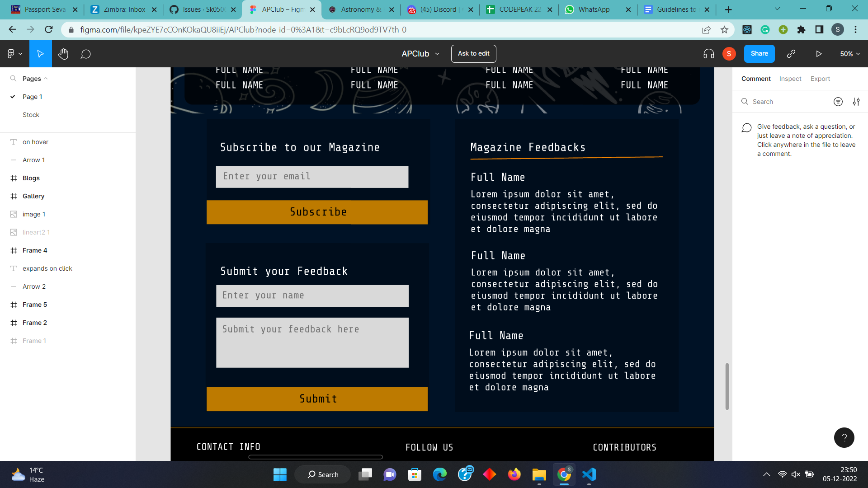The width and height of the screenshot is (868, 488).
Task: Click the canvas vertical scrollbar thumb
Action: click(x=727, y=386)
